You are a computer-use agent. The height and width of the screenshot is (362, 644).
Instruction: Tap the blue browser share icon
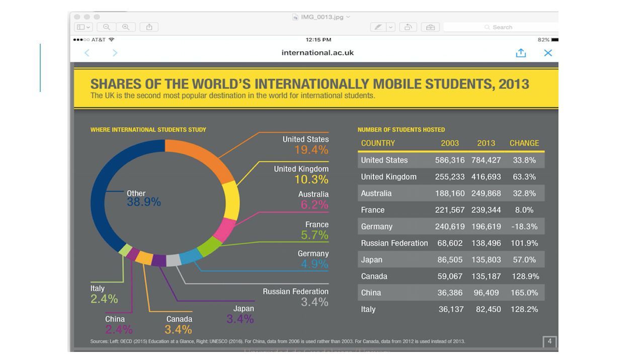point(521,52)
